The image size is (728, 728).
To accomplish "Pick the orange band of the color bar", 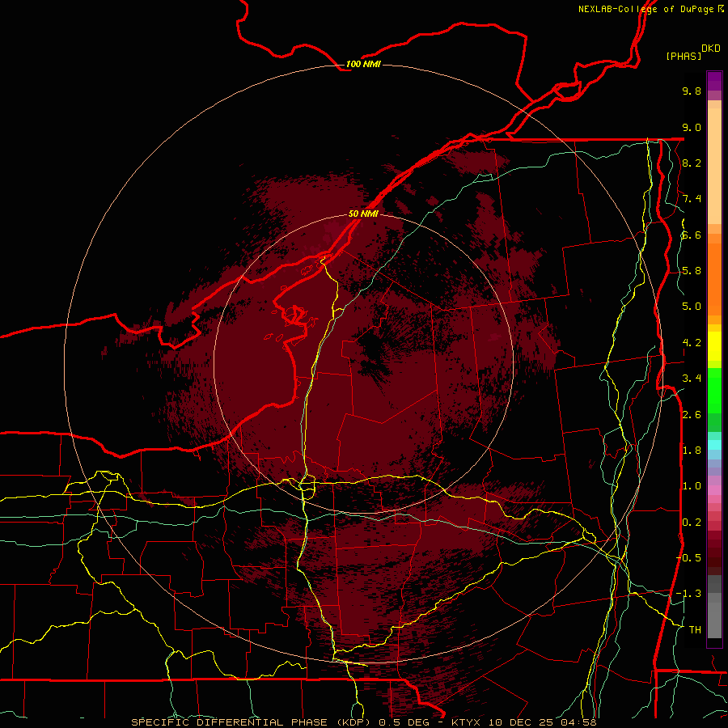I will tap(714, 278).
